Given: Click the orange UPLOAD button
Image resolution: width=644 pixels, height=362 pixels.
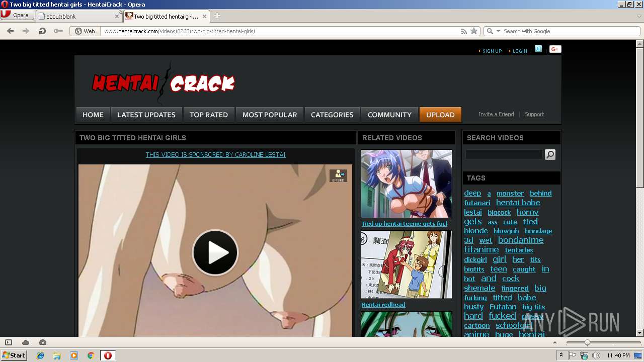Looking at the screenshot, I should (x=440, y=115).
